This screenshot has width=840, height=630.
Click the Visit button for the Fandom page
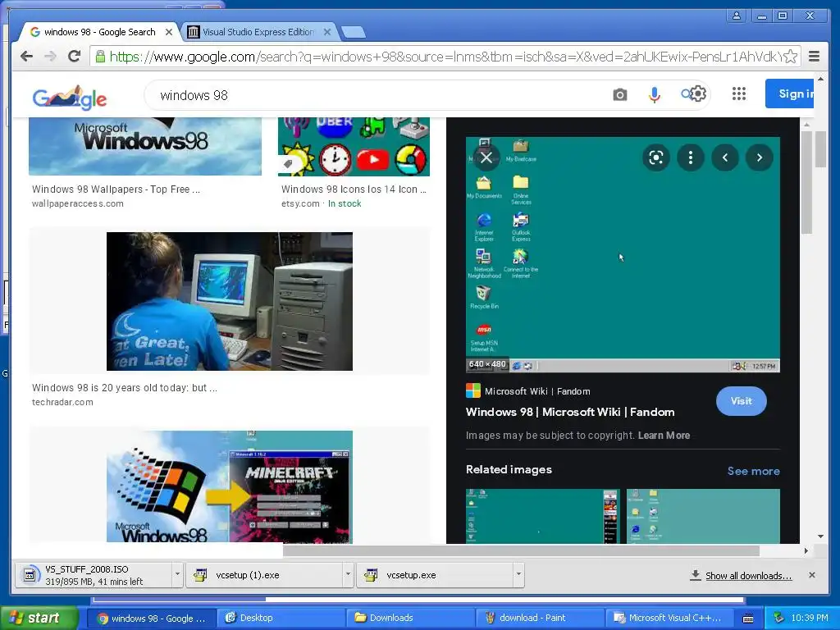[x=741, y=401]
